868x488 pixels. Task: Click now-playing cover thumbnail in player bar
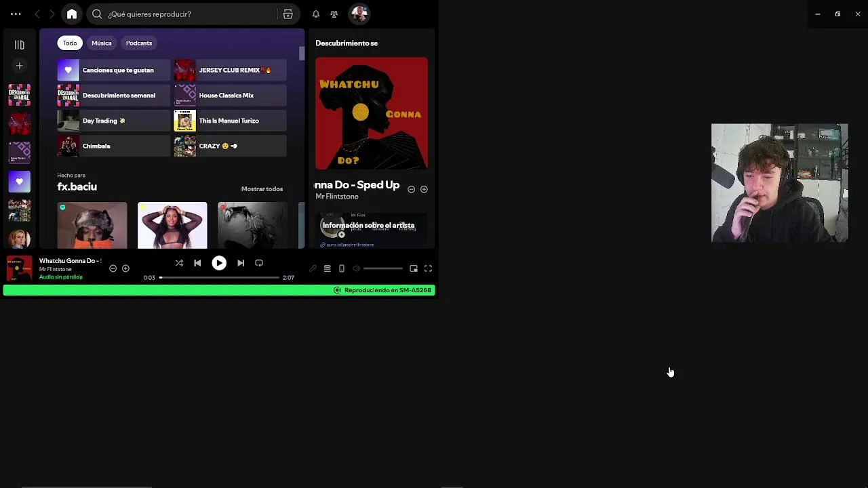(x=19, y=268)
